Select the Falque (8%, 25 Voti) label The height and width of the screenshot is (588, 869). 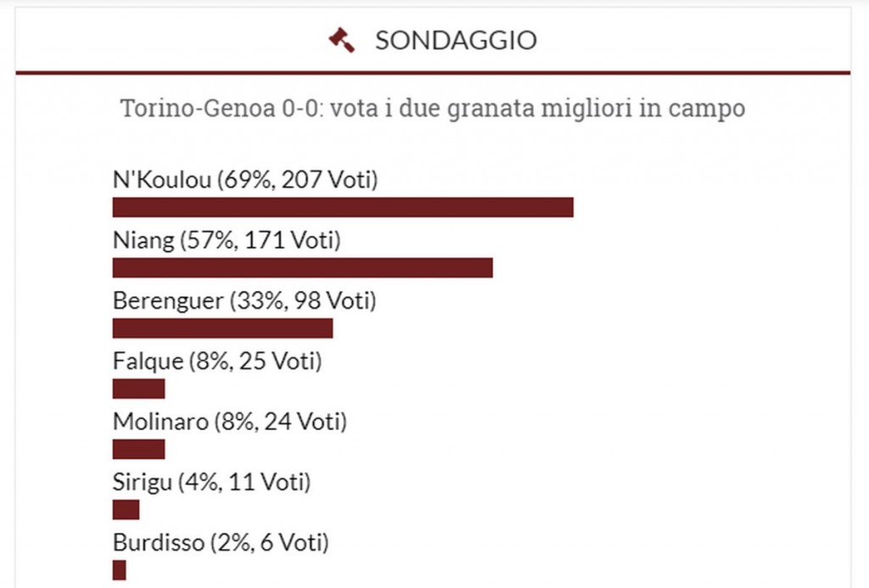[217, 361]
